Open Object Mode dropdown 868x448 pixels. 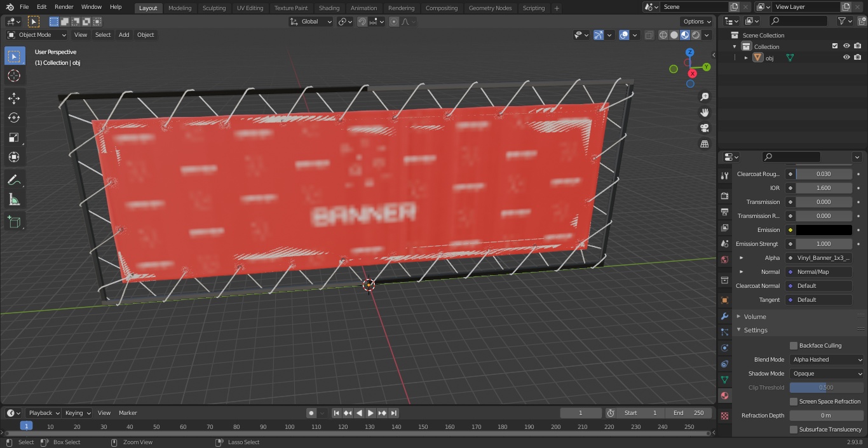[37, 35]
